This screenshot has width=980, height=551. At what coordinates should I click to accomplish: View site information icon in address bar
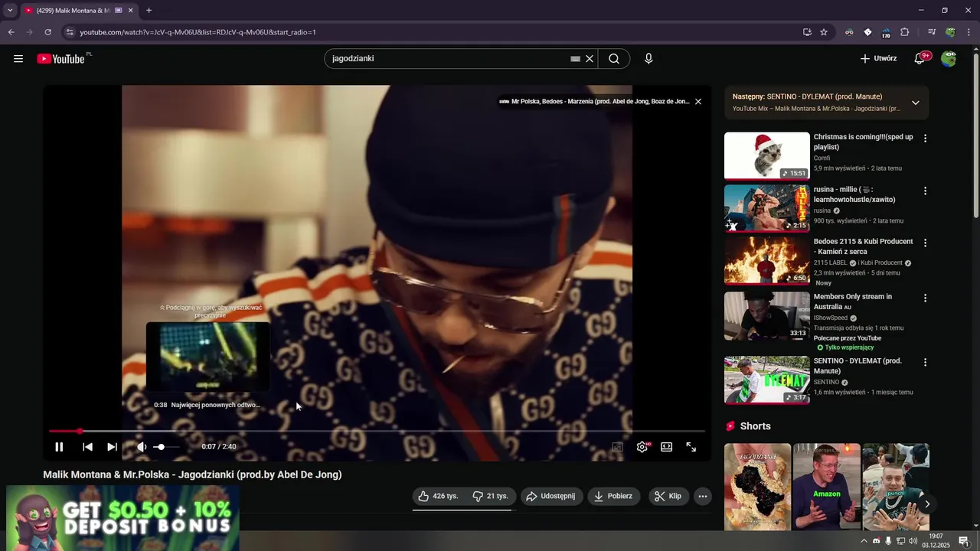(70, 32)
